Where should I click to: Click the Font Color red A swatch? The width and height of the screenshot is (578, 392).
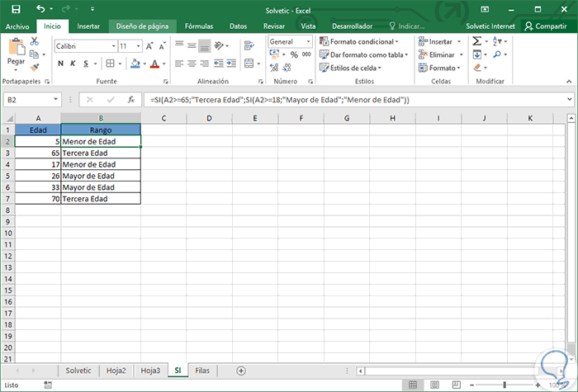tap(155, 64)
